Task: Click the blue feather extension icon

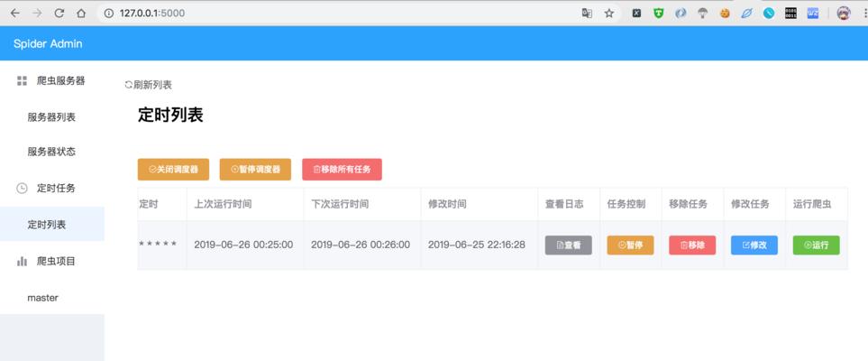Action: [x=746, y=14]
